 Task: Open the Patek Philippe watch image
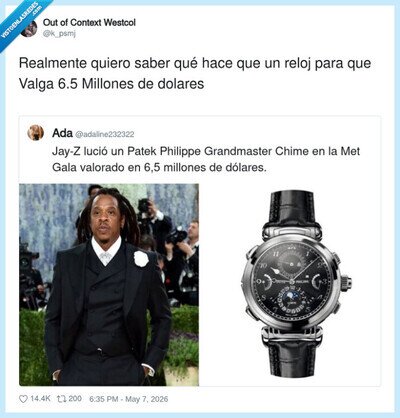295,283
